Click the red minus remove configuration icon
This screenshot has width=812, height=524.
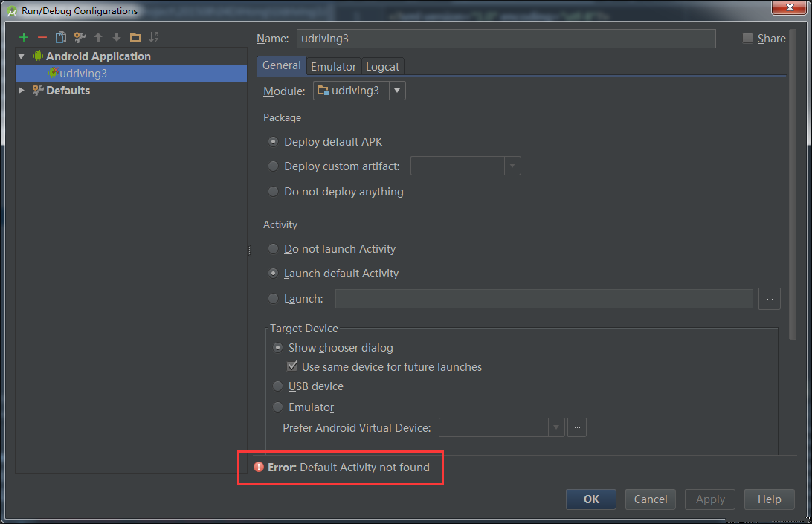[42, 37]
